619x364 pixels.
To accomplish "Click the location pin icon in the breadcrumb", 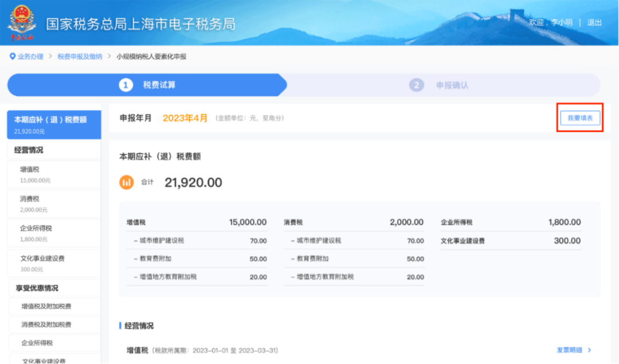I will pyautogui.click(x=13, y=56).
